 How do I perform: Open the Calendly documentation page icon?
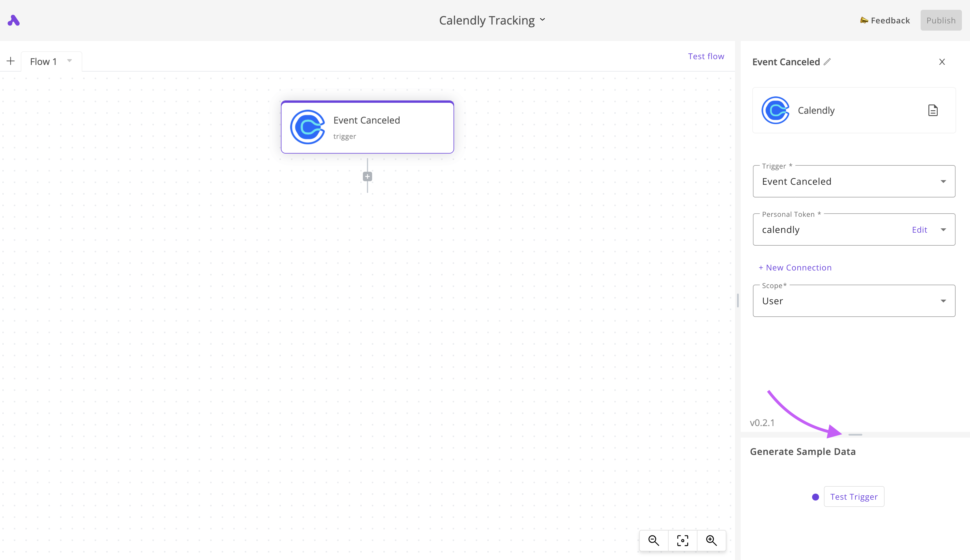(x=933, y=110)
